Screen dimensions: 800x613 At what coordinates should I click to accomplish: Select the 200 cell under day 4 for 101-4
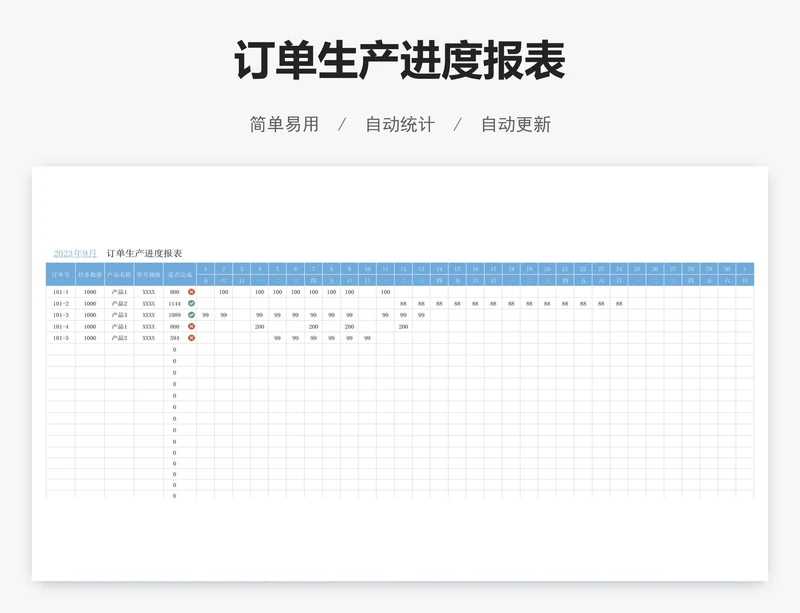(260, 327)
